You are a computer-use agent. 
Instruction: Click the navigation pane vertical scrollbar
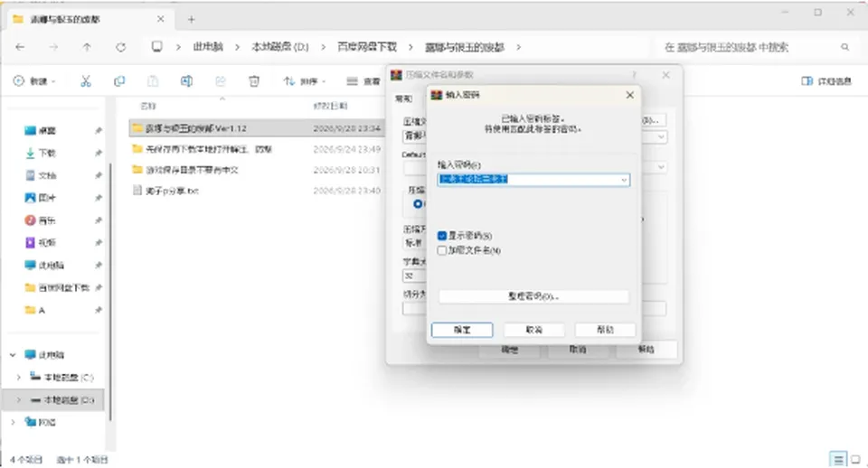(109, 290)
